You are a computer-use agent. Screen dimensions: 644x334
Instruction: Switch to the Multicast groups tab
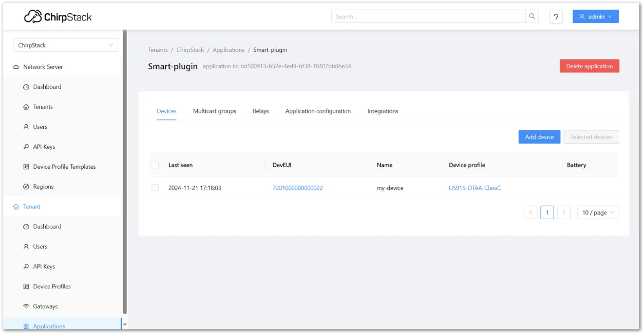[215, 111]
